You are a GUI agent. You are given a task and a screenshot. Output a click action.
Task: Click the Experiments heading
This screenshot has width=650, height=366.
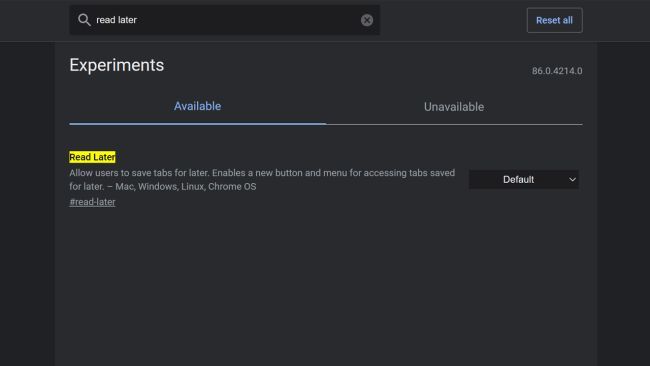[116, 65]
